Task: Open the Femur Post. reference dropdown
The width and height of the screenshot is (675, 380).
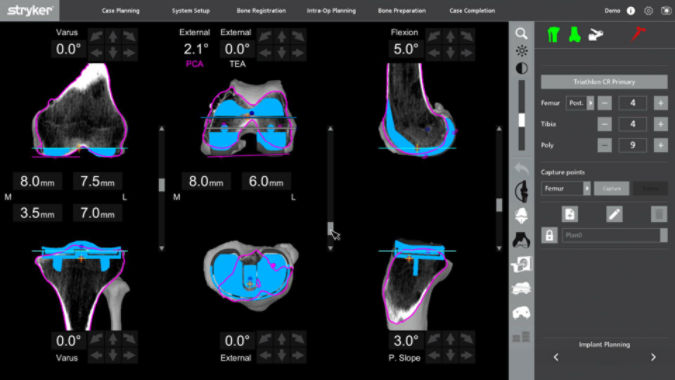Action: point(580,103)
